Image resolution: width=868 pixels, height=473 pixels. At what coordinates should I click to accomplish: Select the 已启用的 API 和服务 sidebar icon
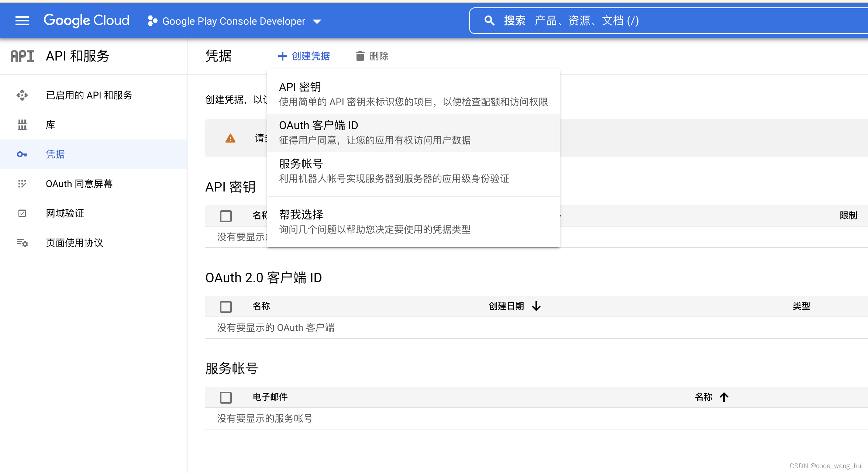coord(22,95)
